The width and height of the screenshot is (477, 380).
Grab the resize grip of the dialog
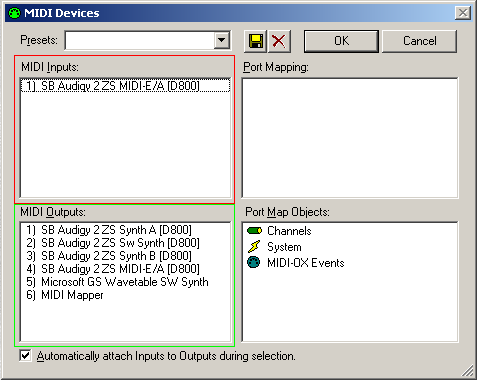coord(467,370)
